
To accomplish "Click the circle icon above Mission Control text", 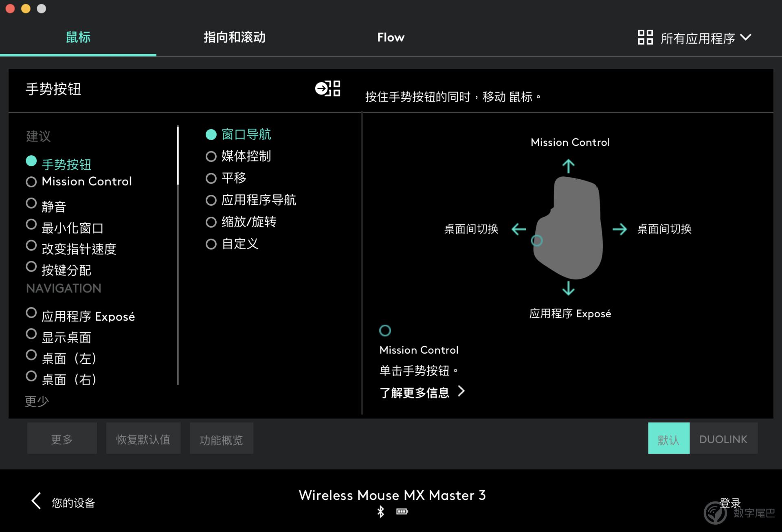I will [385, 330].
